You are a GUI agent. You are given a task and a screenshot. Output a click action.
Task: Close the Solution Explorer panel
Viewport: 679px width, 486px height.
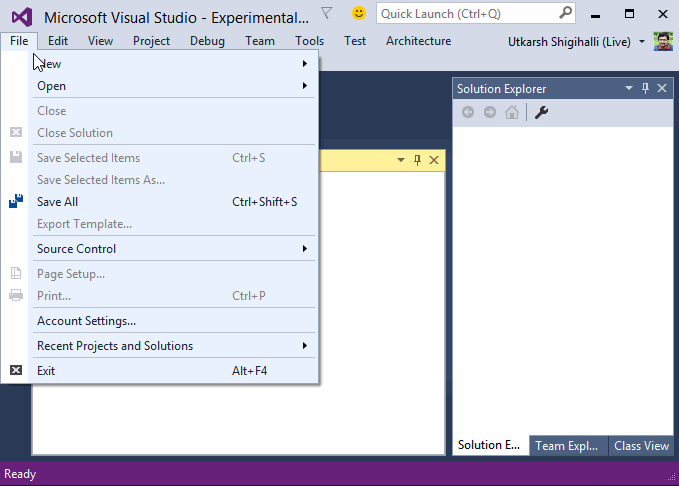pos(662,89)
